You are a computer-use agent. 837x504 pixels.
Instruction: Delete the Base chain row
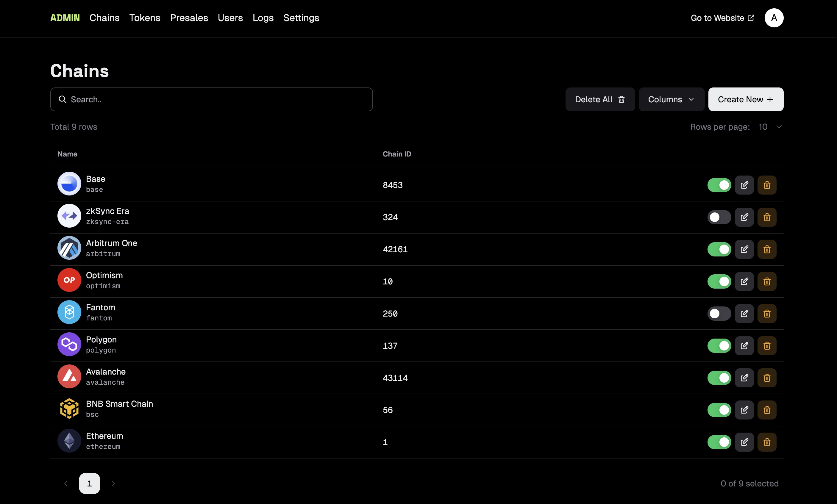click(x=767, y=185)
